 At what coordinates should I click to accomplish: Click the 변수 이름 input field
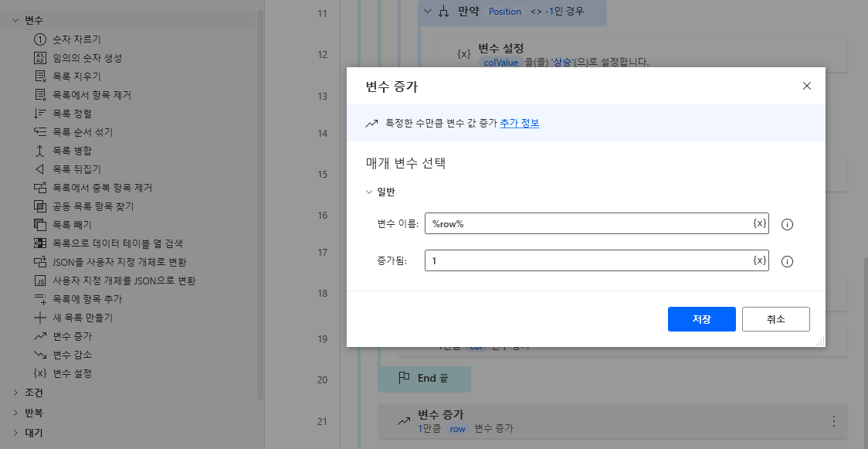[x=597, y=223]
